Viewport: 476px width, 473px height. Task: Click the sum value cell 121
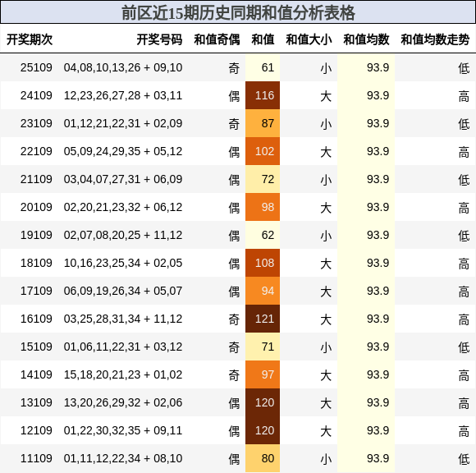click(x=263, y=319)
